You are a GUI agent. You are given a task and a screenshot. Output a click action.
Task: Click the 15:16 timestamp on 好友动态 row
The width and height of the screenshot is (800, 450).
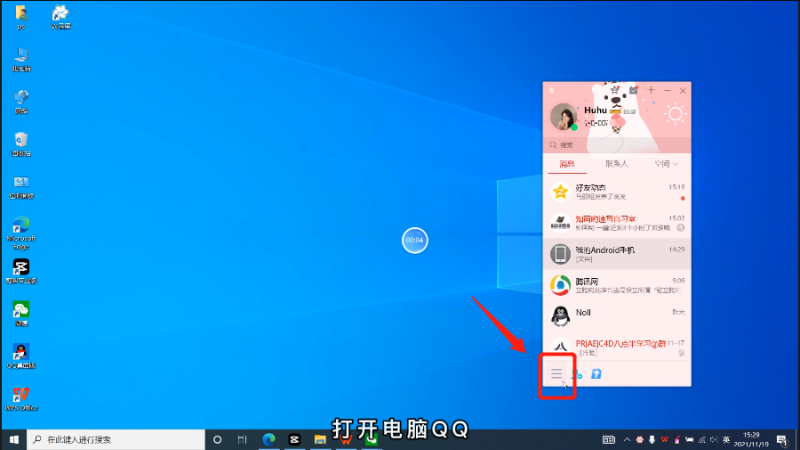pos(677,187)
